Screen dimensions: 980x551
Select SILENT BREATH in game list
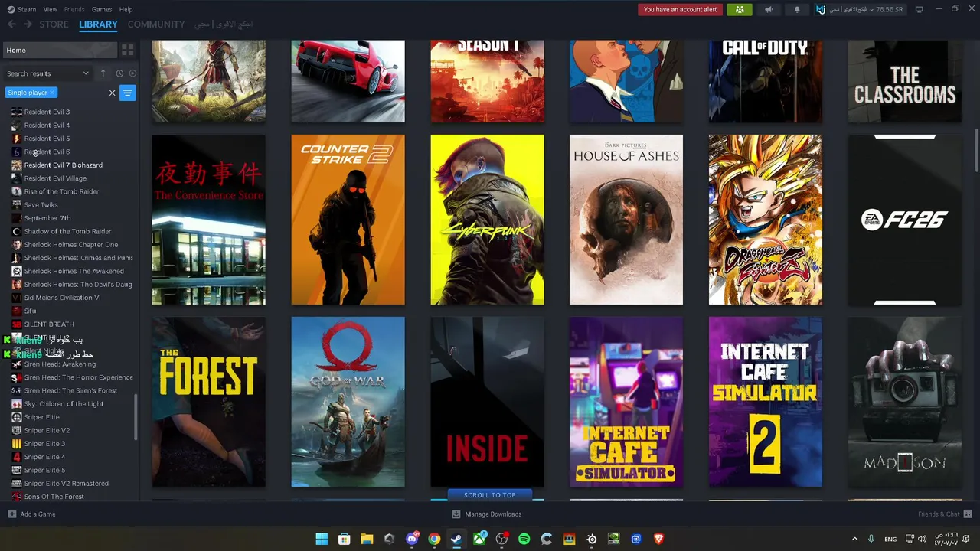tap(49, 324)
